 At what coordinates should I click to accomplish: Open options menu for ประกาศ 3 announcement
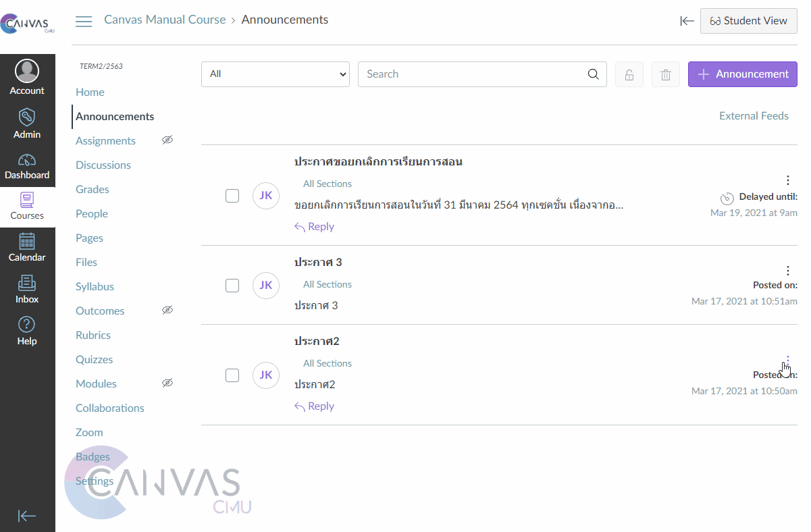(x=787, y=270)
